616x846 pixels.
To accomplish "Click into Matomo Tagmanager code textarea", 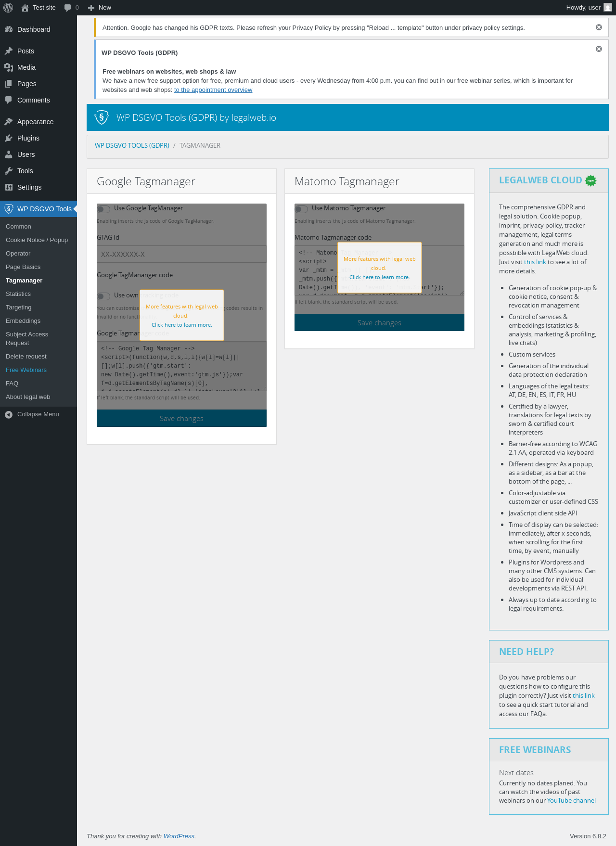I will click(379, 270).
